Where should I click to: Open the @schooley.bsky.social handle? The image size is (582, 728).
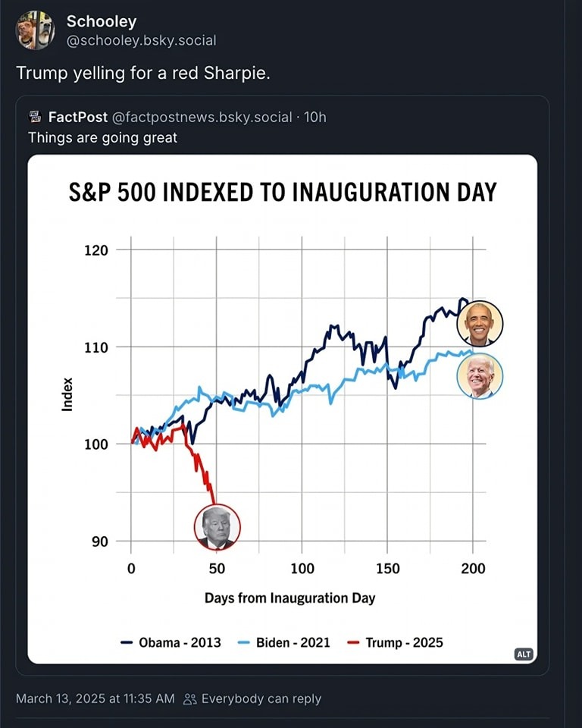coord(141,40)
